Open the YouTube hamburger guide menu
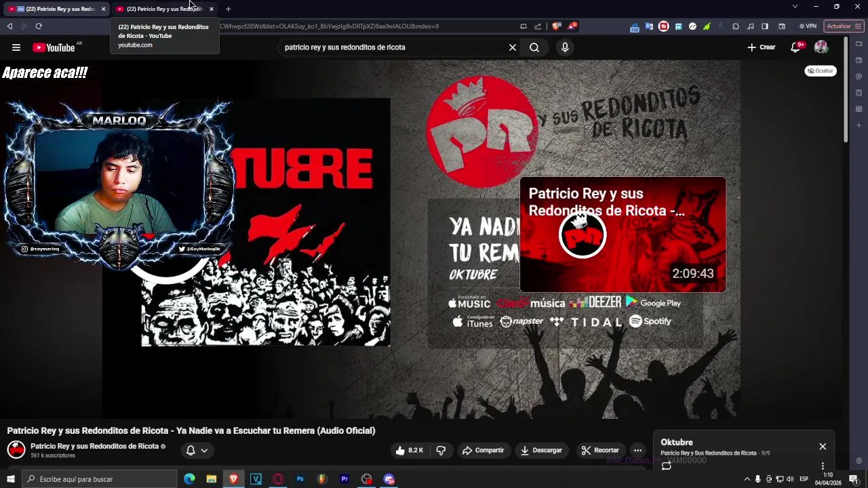The width and height of the screenshot is (868, 488). 16,47
